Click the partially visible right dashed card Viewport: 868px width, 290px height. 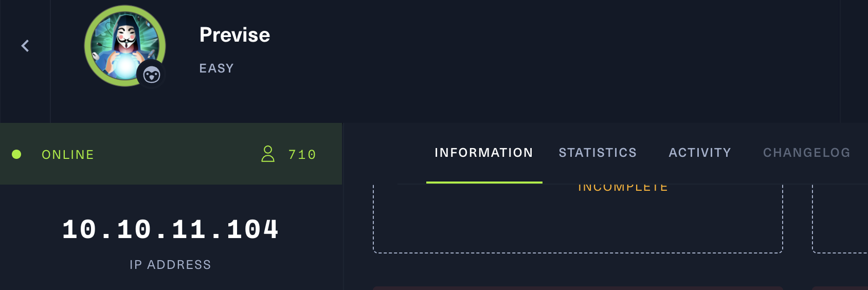click(x=840, y=221)
